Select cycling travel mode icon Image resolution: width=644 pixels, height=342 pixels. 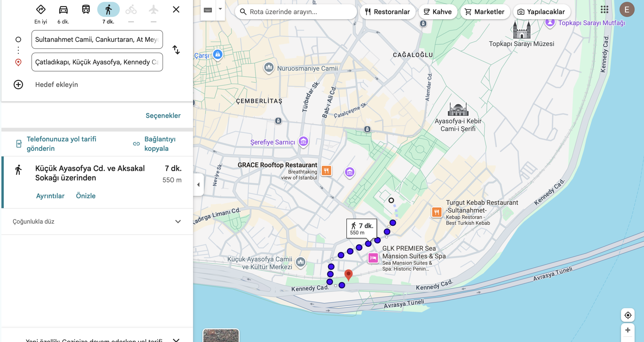[x=131, y=10]
